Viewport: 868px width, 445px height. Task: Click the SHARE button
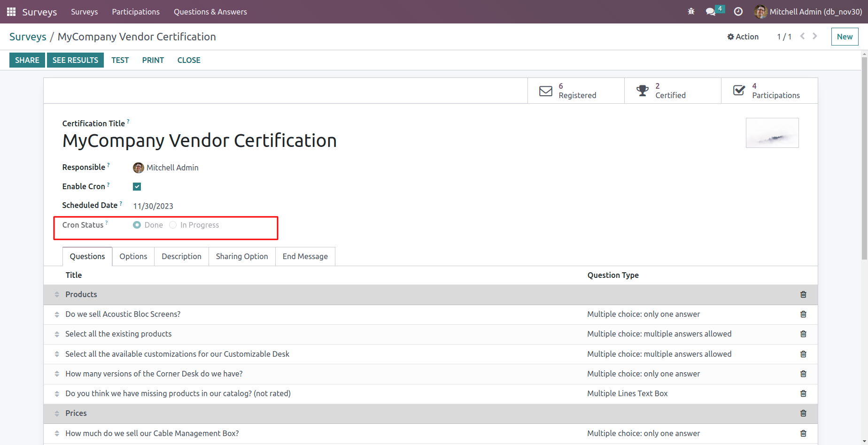pos(27,60)
